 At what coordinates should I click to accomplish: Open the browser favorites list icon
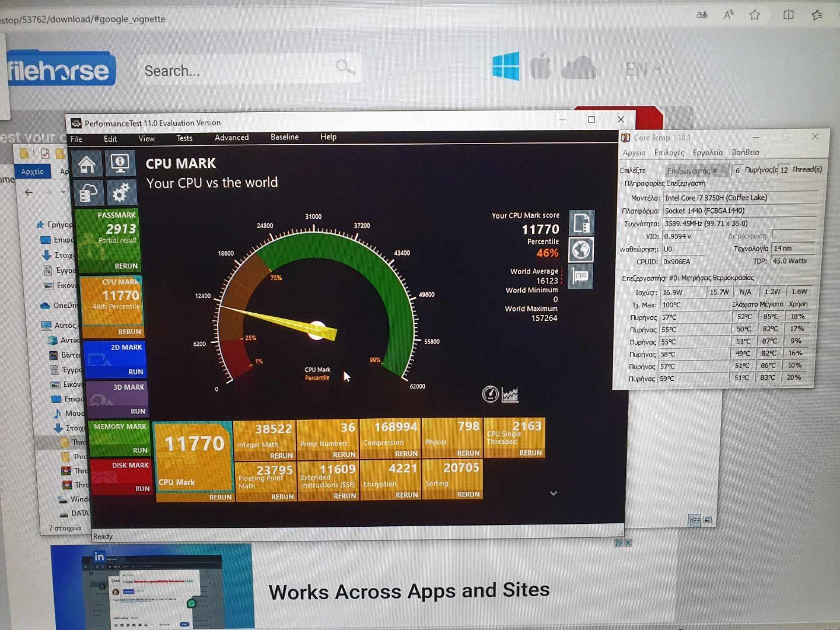[817, 15]
